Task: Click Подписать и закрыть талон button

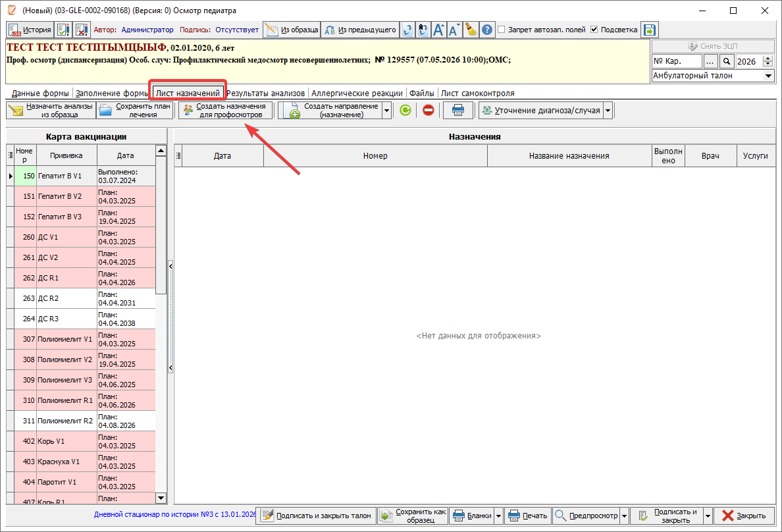Action: coord(316,516)
